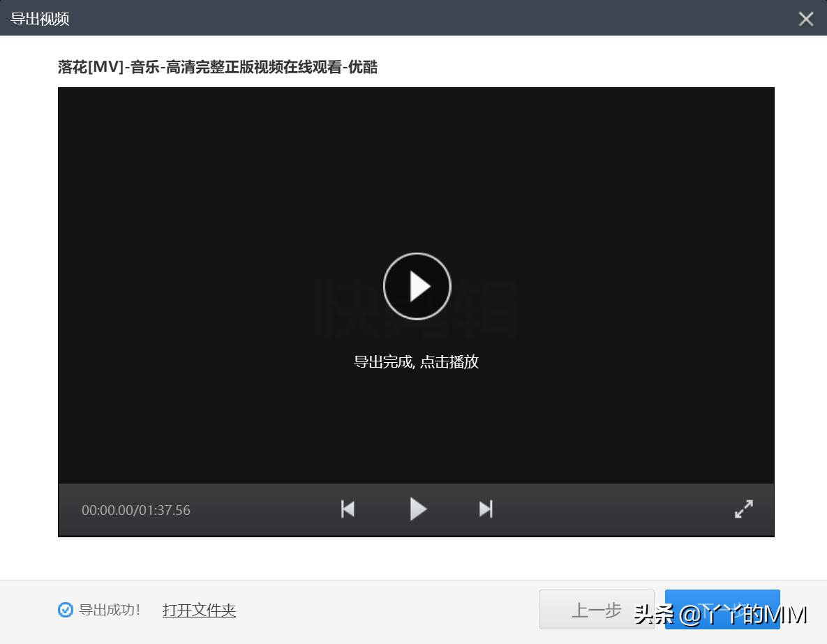Click the large play button to start playback
The image size is (827, 644).
[417, 286]
